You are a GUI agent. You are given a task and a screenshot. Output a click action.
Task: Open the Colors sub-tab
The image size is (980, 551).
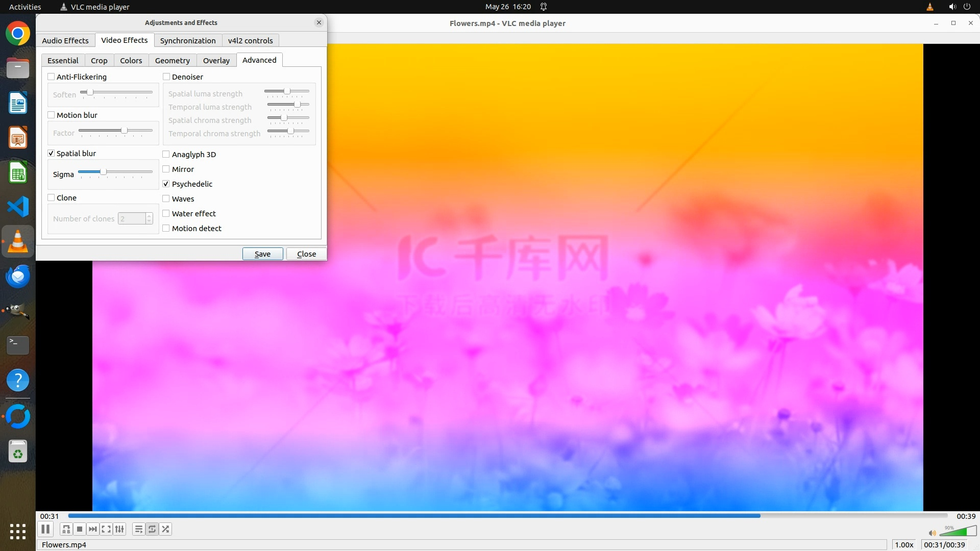coord(131,61)
